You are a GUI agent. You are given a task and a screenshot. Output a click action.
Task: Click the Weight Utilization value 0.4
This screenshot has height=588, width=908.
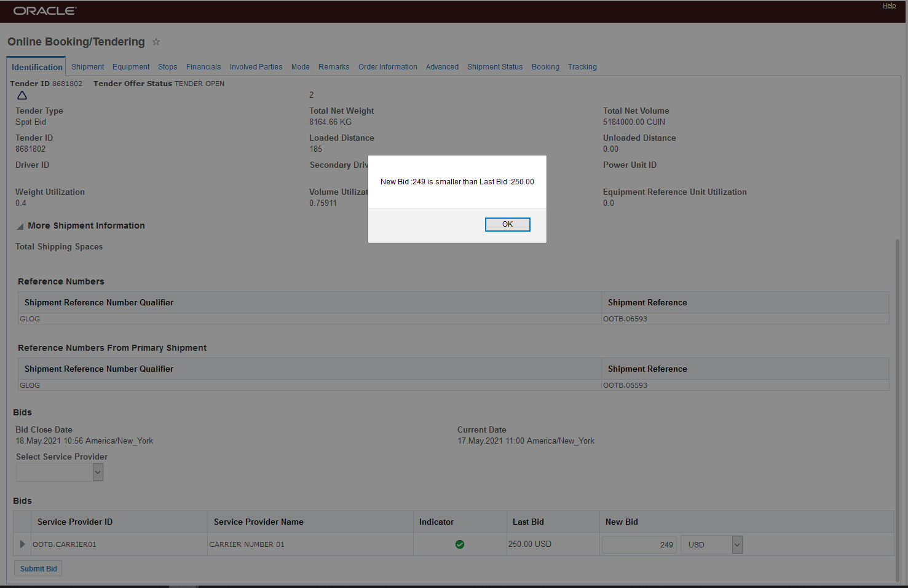21,203
